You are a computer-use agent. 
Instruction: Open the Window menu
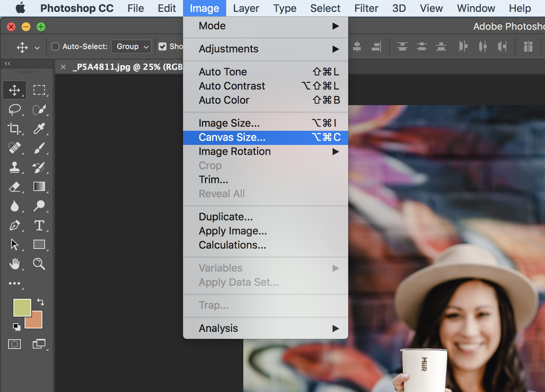tap(476, 8)
